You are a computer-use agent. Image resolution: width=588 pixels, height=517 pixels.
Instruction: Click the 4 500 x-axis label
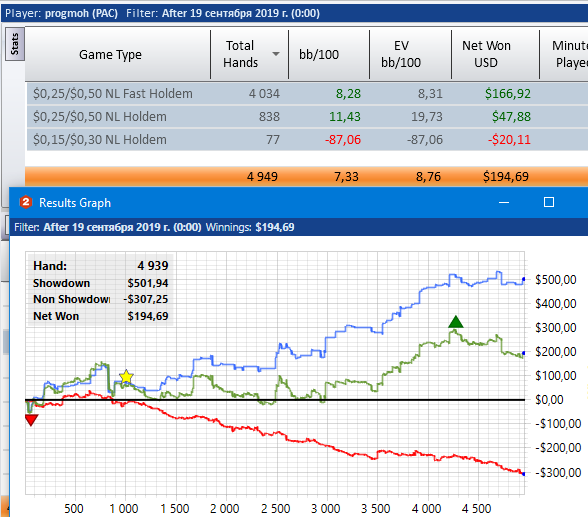click(476, 509)
